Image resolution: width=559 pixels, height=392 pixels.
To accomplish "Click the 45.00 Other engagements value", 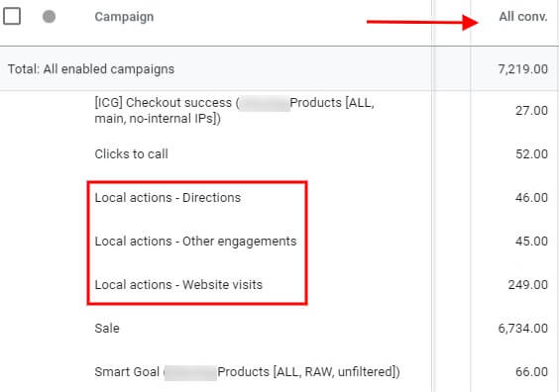I will (531, 241).
